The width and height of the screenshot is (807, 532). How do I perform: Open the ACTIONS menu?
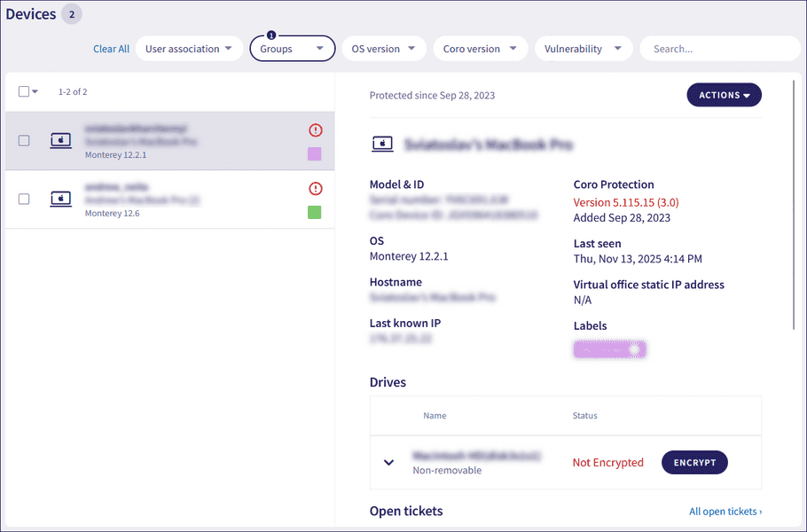point(724,95)
